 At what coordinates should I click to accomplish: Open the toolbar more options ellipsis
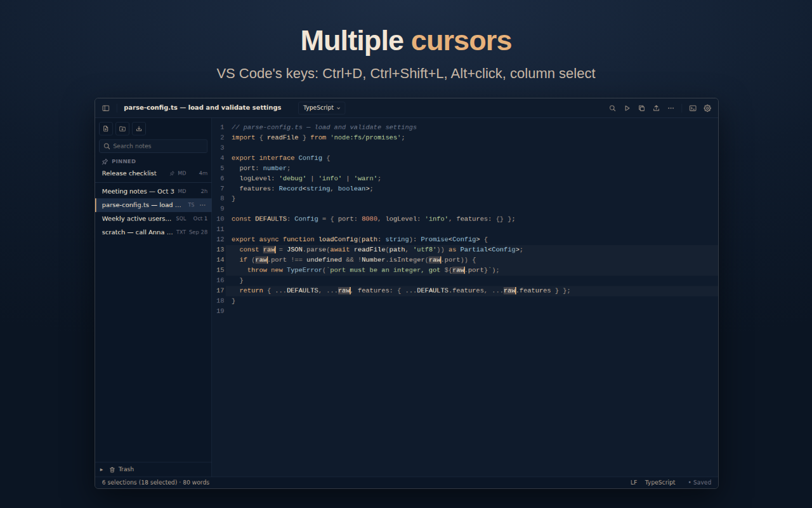671,108
